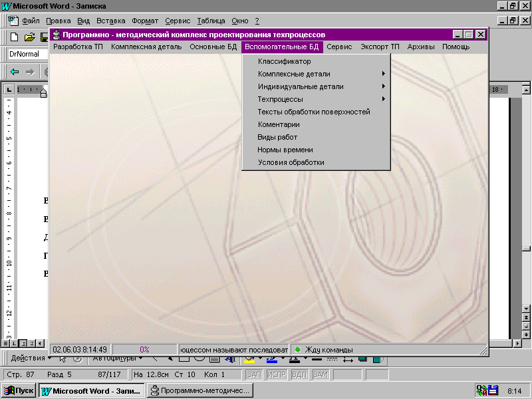Image resolution: width=532 pixels, height=399 pixels.
Task: Choose Коментарии in the dropdown menu
Action: point(317,124)
